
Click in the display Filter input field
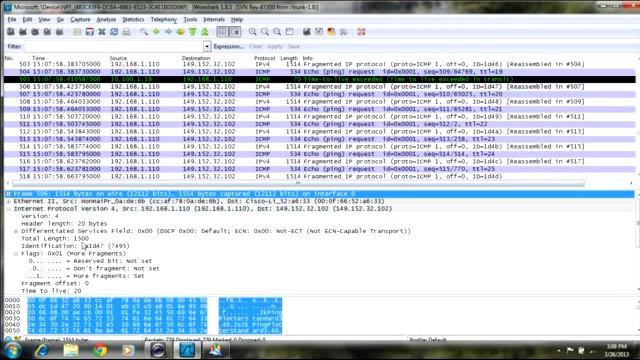113,47
